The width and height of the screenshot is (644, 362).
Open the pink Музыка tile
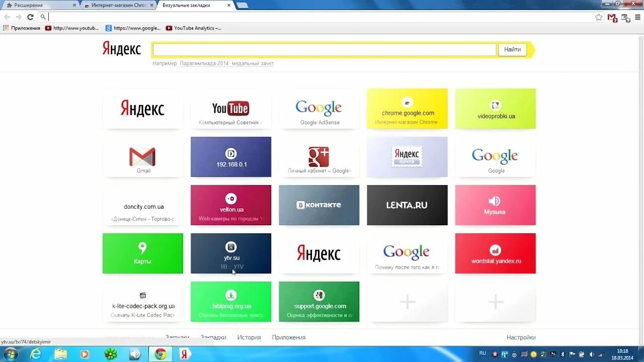tap(496, 205)
